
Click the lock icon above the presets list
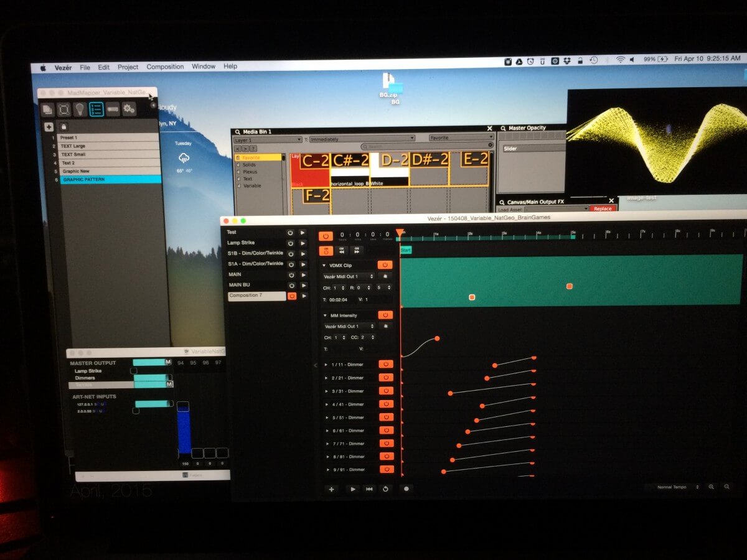(64, 127)
